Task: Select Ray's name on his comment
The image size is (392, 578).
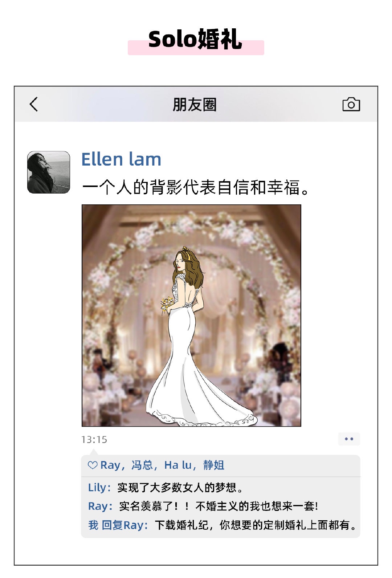Action: (x=98, y=506)
